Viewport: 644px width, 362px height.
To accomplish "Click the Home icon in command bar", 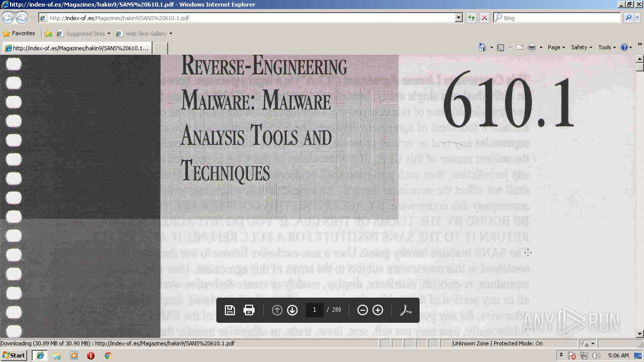I will (x=482, y=47).
